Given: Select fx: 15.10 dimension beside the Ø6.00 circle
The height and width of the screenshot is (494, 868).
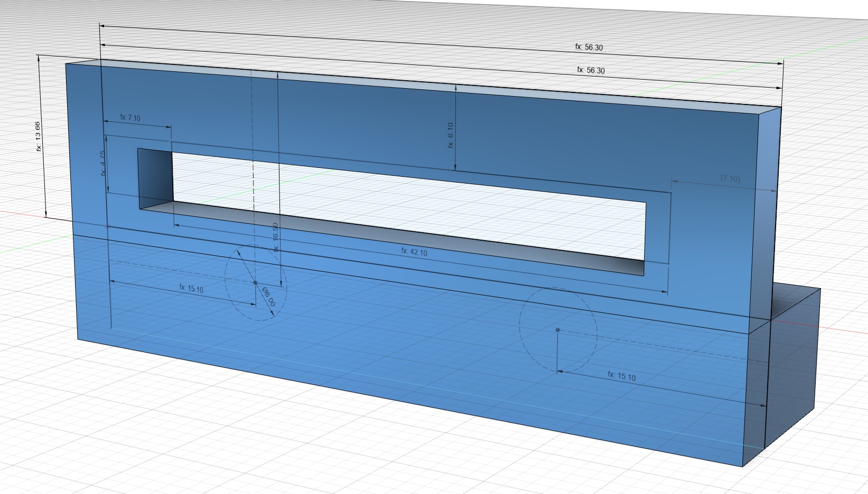Looking at the screenshot, I should [x=191, y=288].
